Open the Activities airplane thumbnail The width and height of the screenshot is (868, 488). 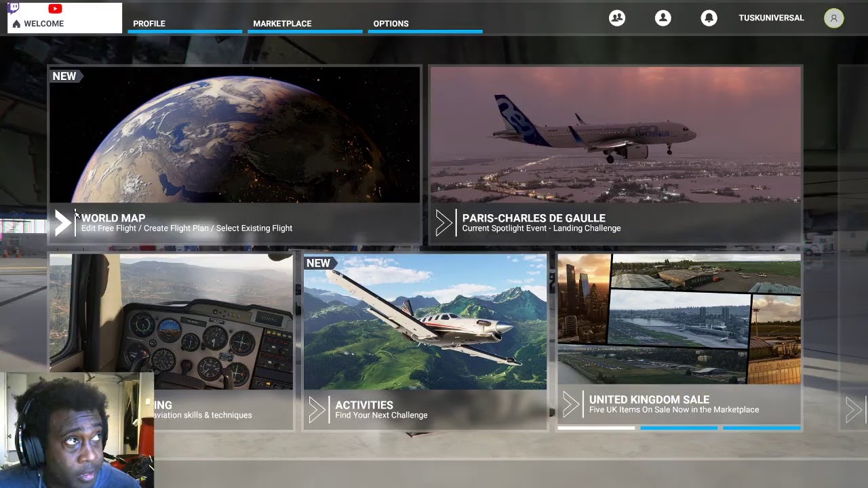coord(425,322)
